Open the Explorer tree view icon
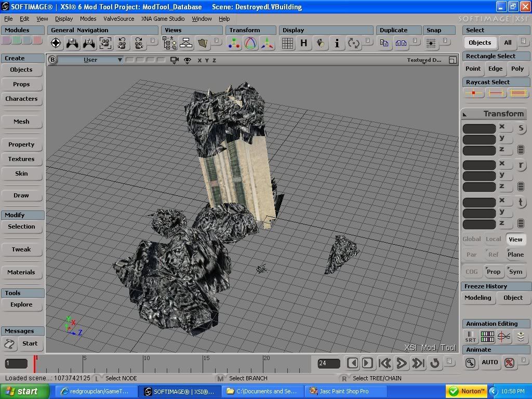This screenshot has width=532, height=399. pyautogui.click(x=169, y=43)
